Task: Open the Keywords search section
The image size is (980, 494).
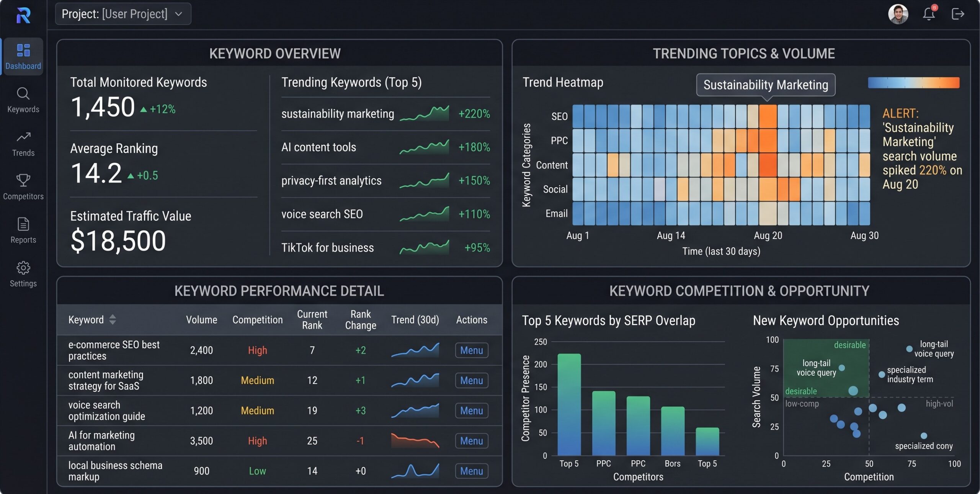Action: (x=23, y=100)
